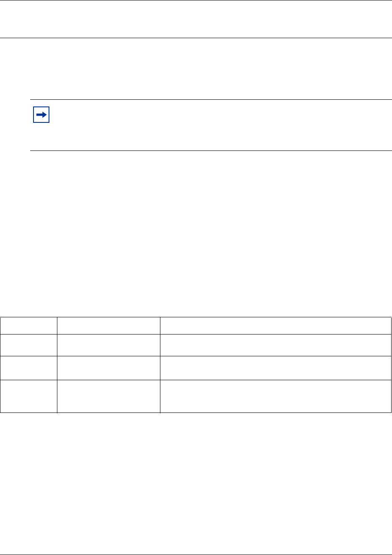Screen dimensions: 392x555
Task: Click the middle column header cell of the table
Action: (108, 326)
